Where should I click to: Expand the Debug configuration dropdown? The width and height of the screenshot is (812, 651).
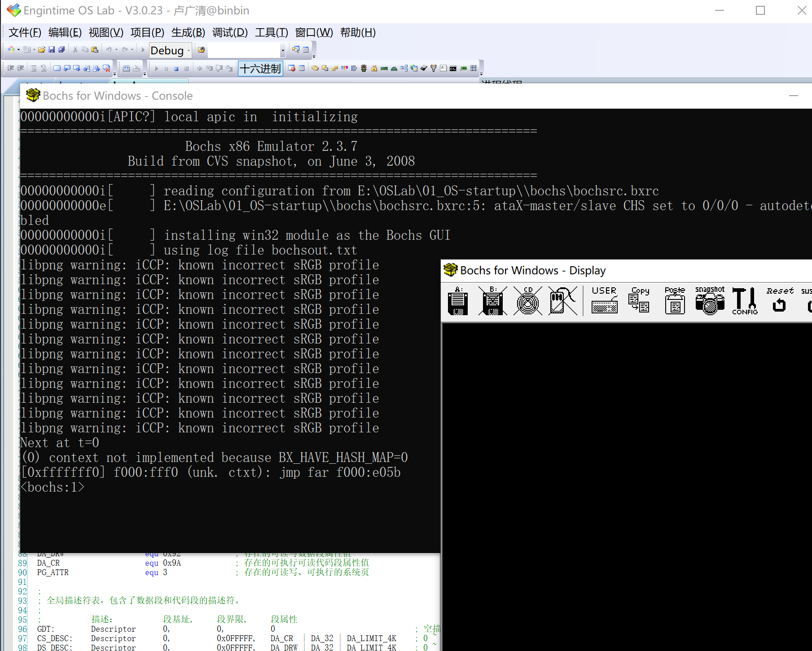189,50
